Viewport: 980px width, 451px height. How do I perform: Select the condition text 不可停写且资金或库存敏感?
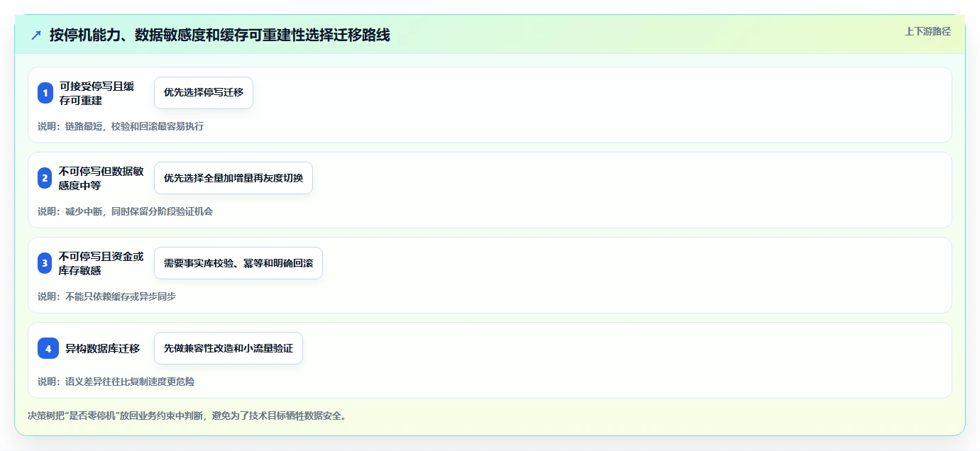(x=101, y=263)
